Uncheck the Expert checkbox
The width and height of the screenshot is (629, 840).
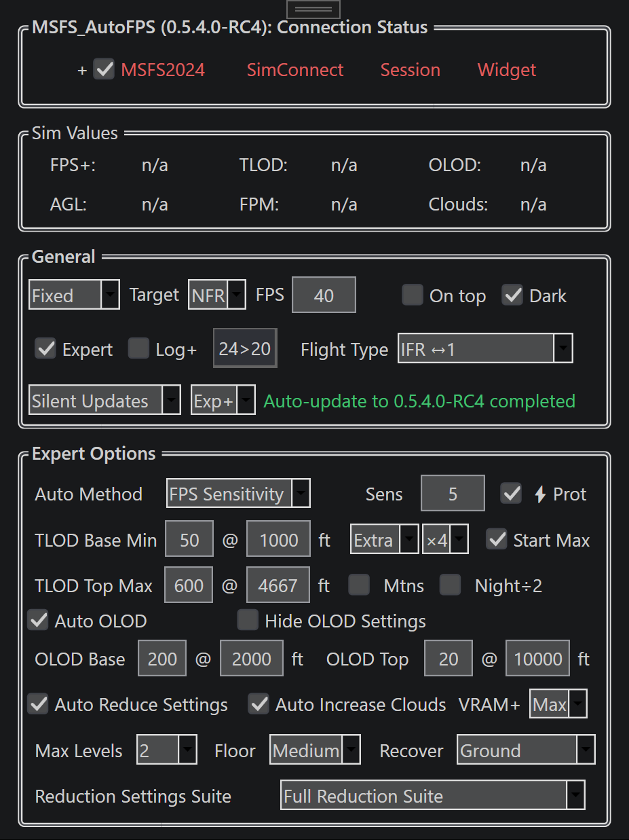(x=45, y=349)
